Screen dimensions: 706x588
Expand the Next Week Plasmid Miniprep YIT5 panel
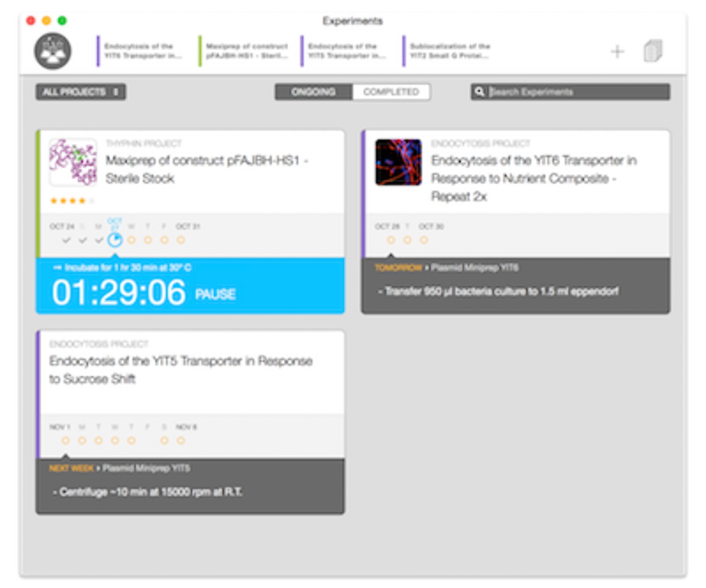tap(190, 486)
